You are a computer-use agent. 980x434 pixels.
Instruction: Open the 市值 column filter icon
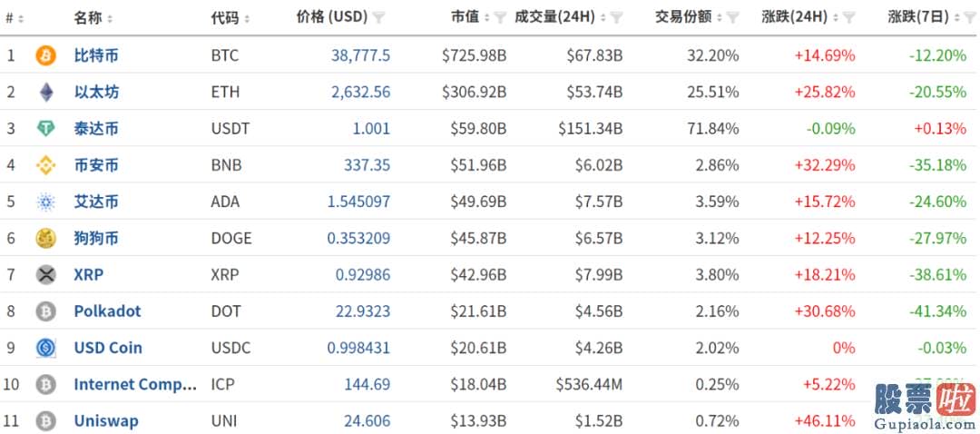[x=500, y=17]
